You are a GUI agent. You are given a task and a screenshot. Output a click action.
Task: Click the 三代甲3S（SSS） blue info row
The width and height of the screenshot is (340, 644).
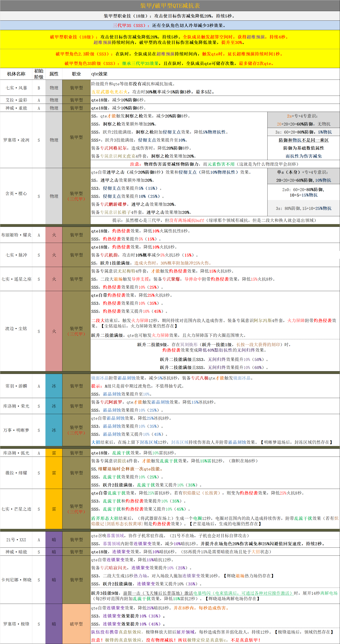170,25
